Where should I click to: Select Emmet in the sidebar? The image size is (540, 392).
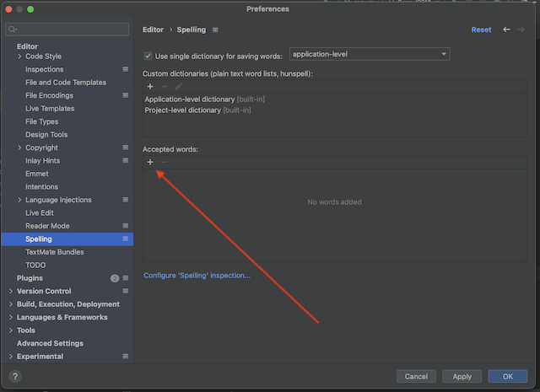[37, 174]
